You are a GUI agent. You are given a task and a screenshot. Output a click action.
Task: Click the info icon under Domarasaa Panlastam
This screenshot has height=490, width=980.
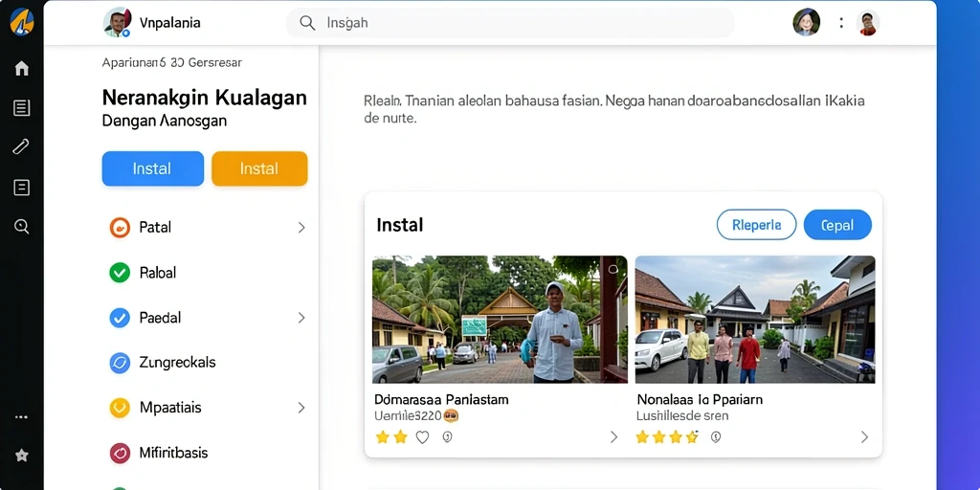[x=447, y=437]
